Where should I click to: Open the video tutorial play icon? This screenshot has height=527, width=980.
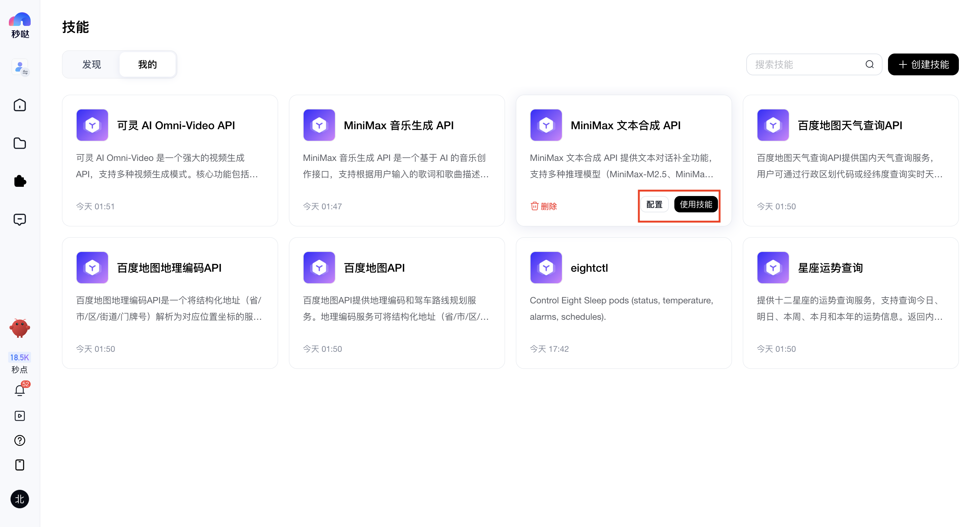click(20, 416)
